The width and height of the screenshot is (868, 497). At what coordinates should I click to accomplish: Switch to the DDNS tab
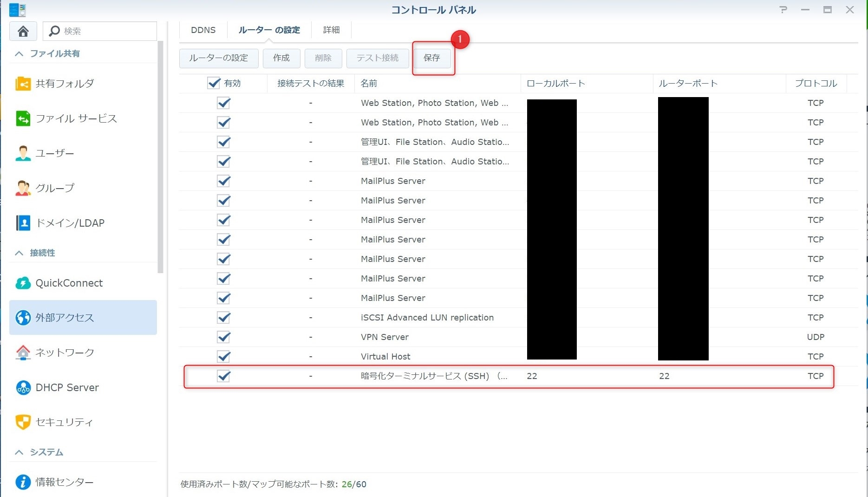point(203,30)
